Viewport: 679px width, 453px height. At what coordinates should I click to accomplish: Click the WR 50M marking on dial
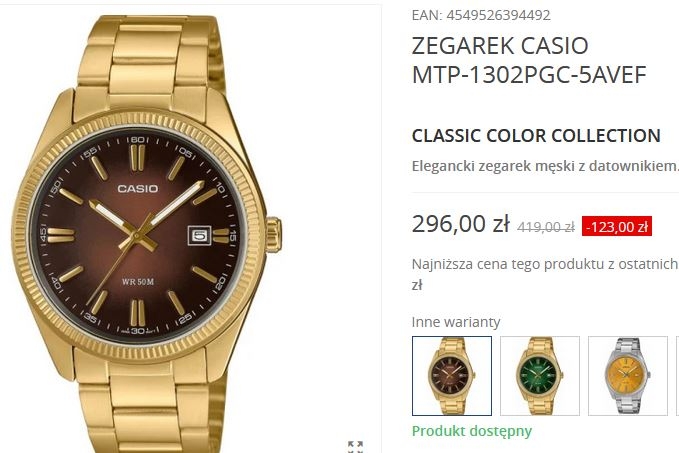click(138, 282)
